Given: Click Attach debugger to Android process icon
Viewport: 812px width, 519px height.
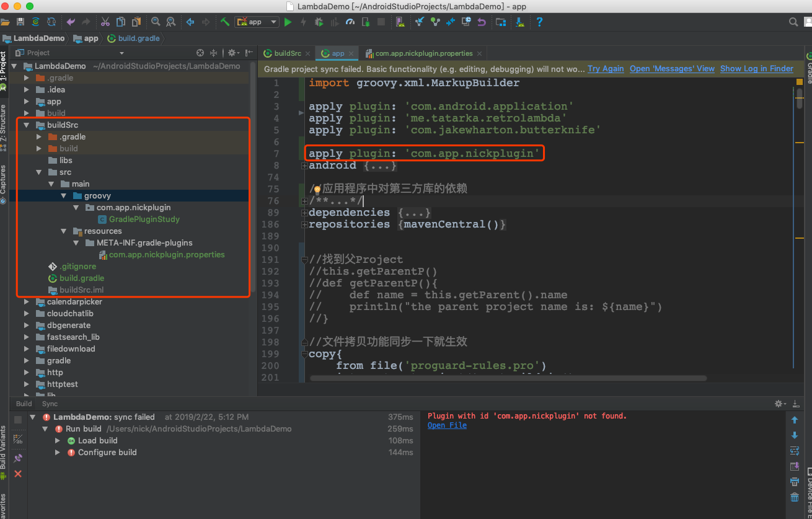Looking at the screenshot, I should (x=366, y=22).
